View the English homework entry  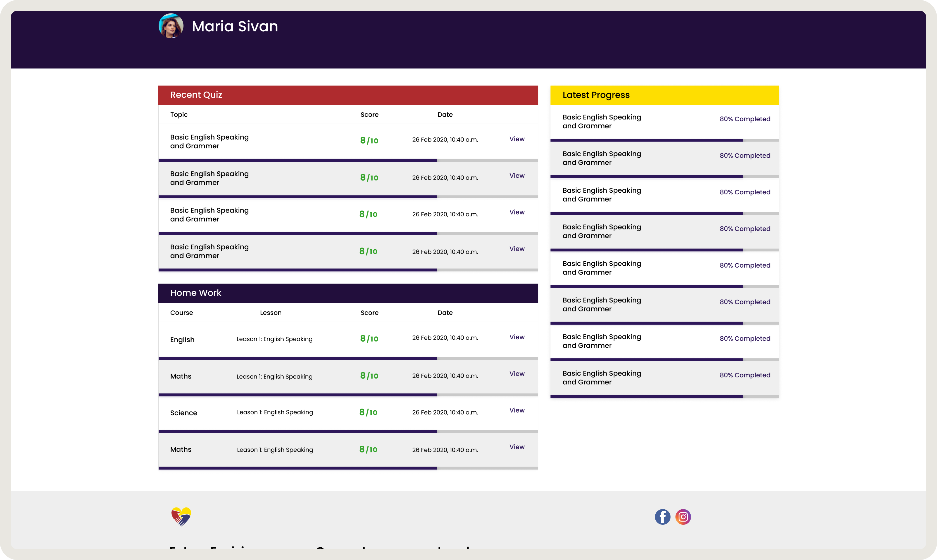pyautogui.click(x=517, y=337)
